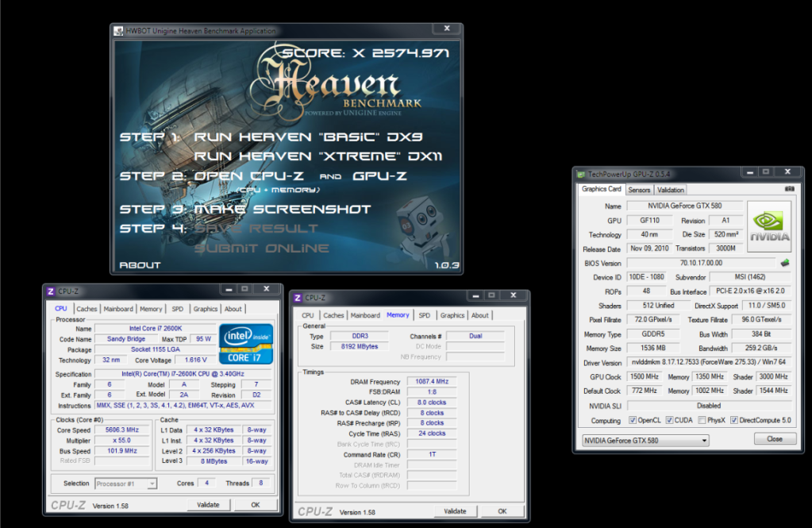Select the Graphics Card tab in GPU-Z
Viewport: 812px width, 528px height.
click(601, 189)
